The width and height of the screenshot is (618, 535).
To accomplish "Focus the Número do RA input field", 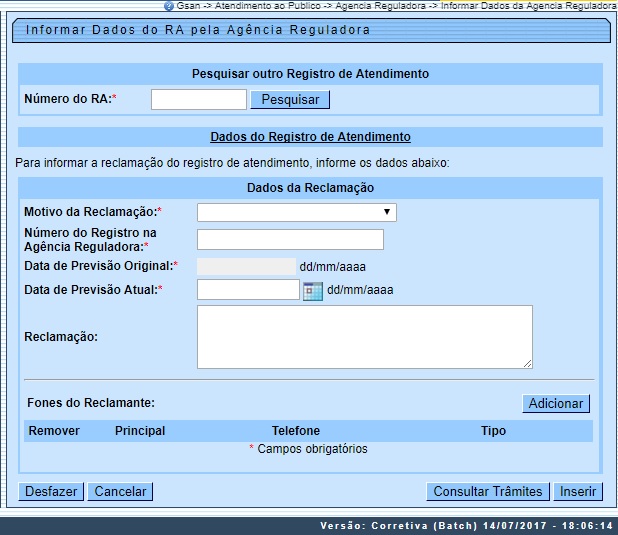I will tap(198, 99).
